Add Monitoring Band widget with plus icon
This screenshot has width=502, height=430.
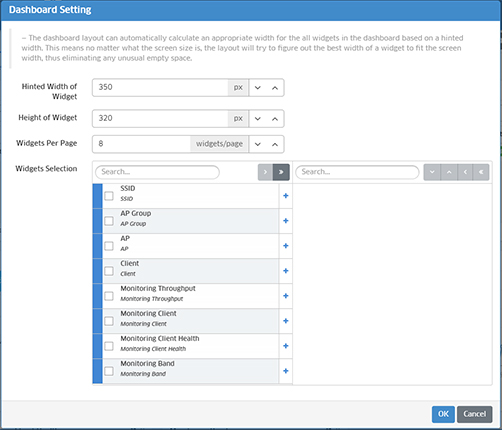click(286, 371)
